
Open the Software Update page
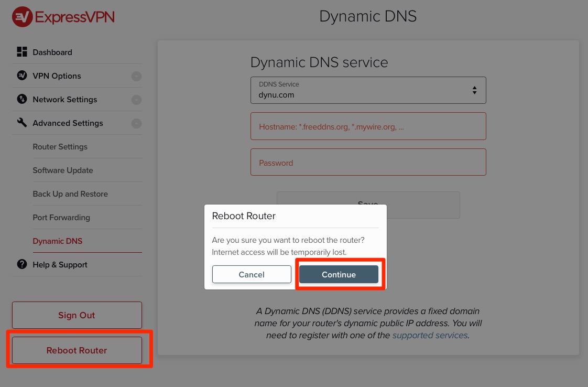[x=63, y=170]
